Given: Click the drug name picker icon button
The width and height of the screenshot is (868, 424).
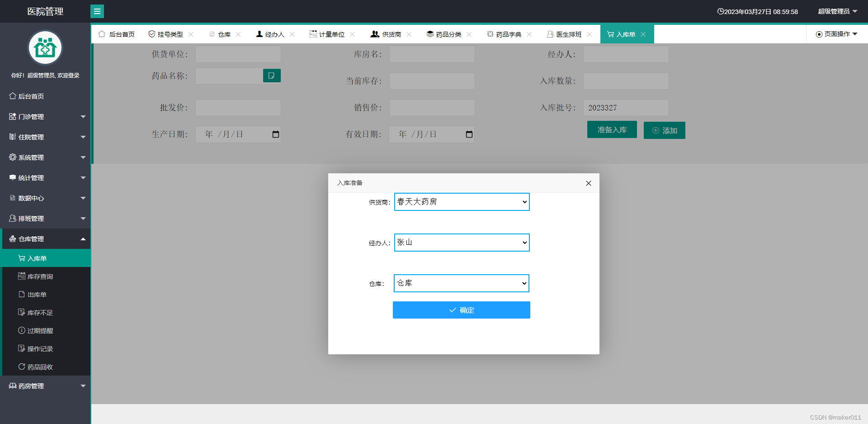Looking at the screenshot, I should [x=272, y=76].
